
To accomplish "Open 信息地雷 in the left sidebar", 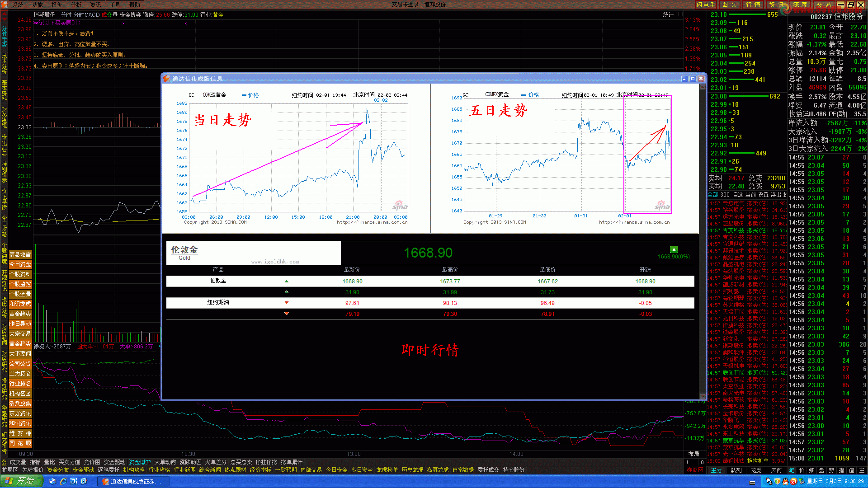I will (x=20, y=254).
